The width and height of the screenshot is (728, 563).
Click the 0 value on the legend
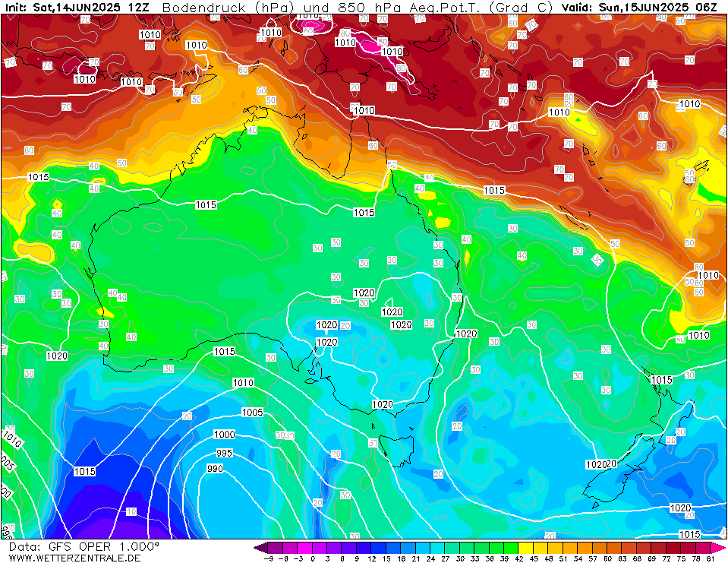point(313,558)
